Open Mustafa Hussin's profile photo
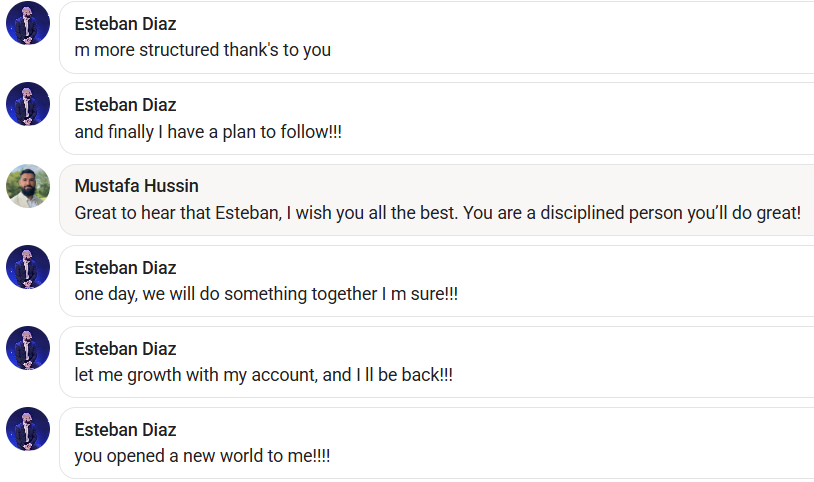This screenshot has width=814, height=482. tap(28, 186)
